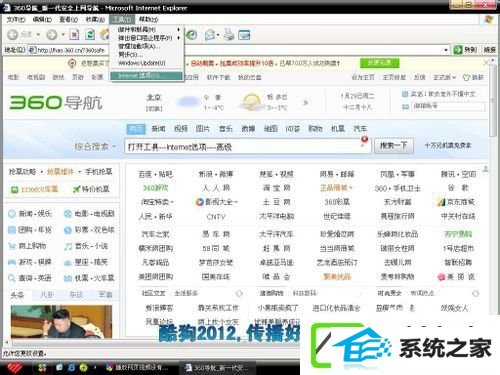
Task: Click the green button in yellow notification bar
Action: point(379,63)
